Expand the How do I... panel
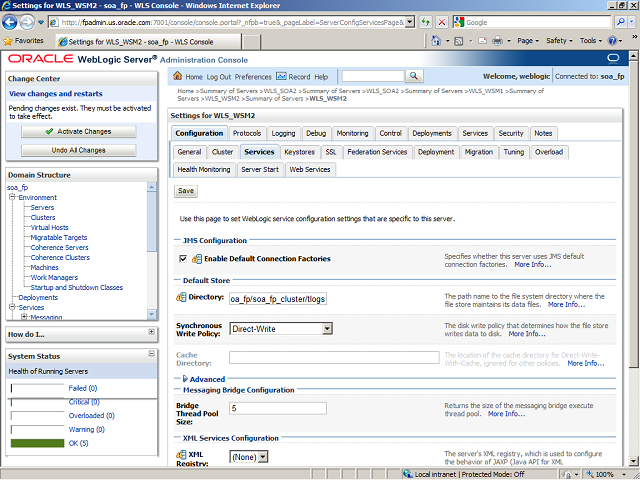This screenshot has width=640, height=480. (x=151, y=332)
